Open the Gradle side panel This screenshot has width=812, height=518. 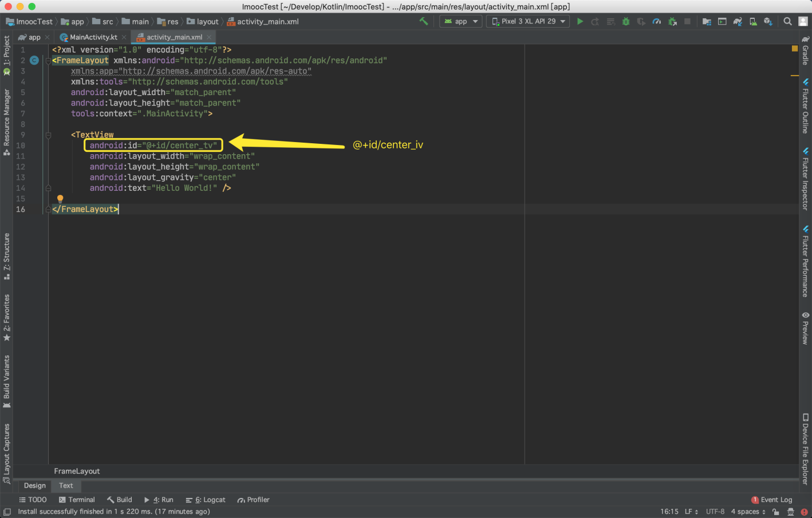tap(805, 50)
